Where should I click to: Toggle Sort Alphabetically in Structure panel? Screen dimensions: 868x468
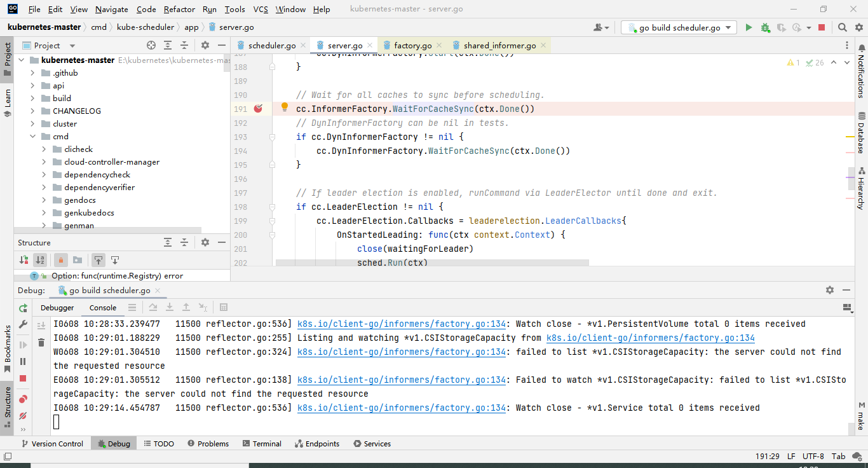[40, 259]
